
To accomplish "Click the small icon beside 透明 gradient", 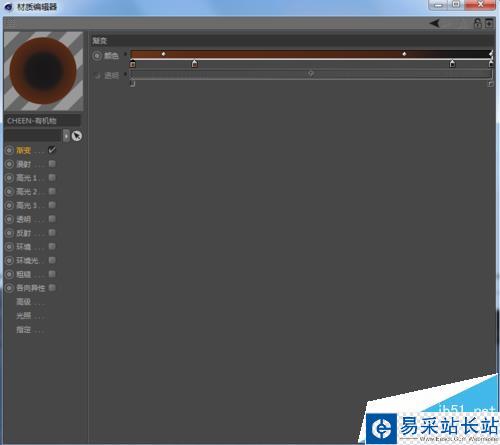I will [97, 76].
